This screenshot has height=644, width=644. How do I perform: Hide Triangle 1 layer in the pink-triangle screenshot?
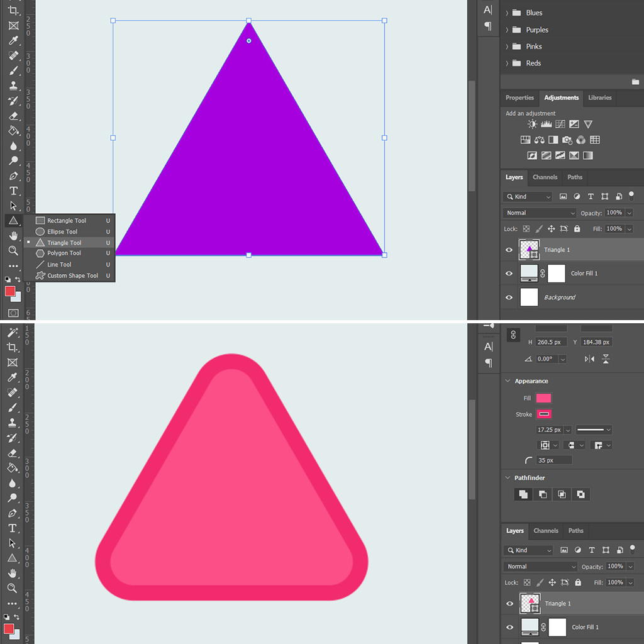tap(509, 604)
